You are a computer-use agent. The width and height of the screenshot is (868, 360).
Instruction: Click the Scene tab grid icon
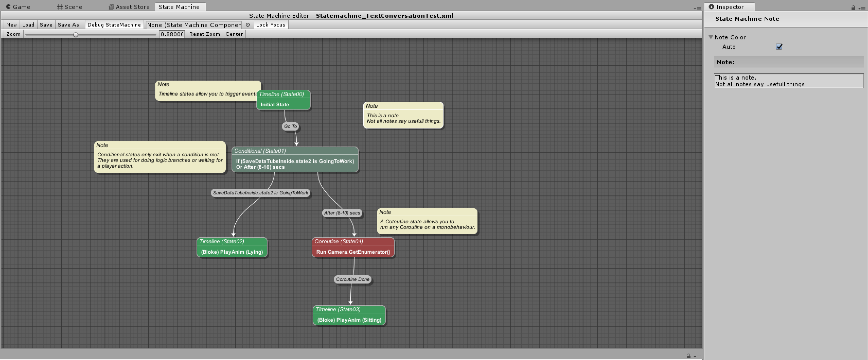tap(60, 7)
